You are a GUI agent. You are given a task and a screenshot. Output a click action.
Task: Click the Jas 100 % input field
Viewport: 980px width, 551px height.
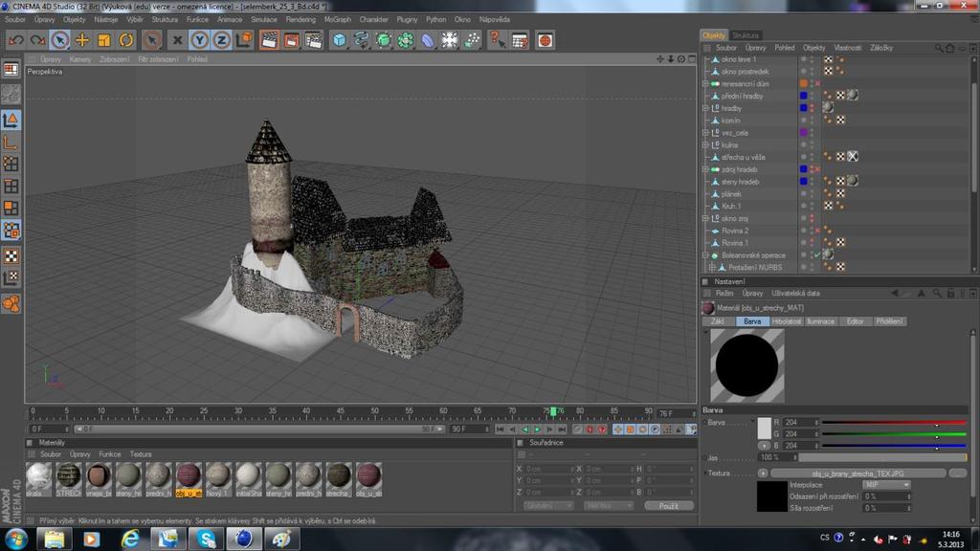coord(778,458)
